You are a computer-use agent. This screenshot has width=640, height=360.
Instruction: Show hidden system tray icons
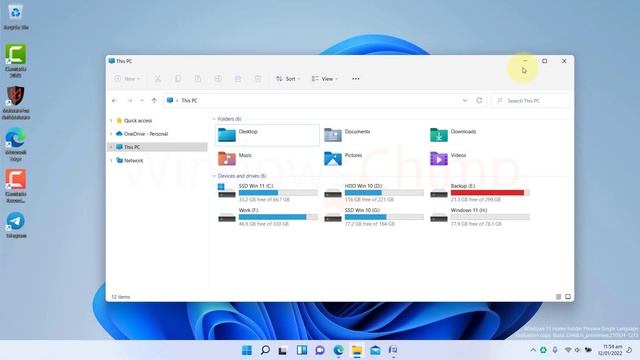coord(533,350)
